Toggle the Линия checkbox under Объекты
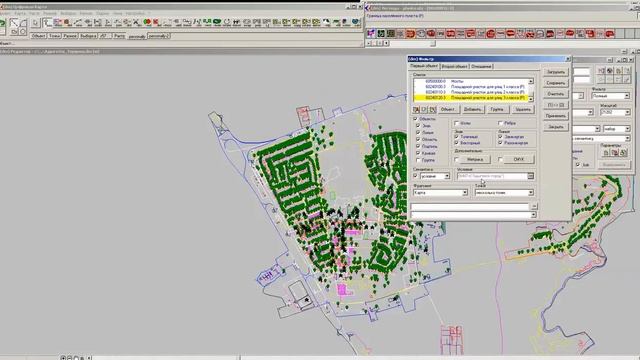This screenshot has height=360, width=640. pos(418,133)
